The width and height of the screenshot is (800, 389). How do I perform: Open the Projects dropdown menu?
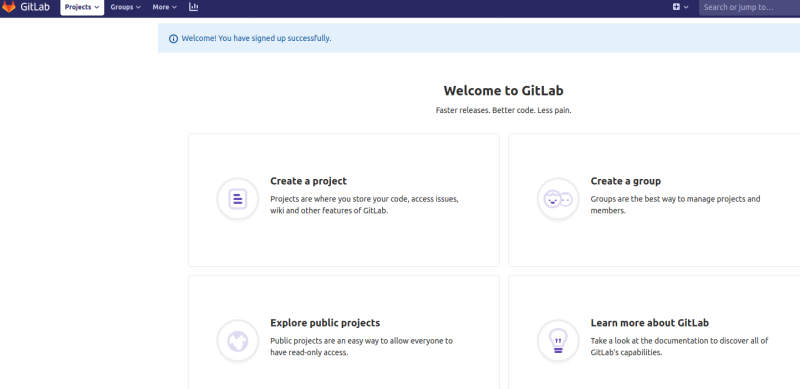point(82,7)
